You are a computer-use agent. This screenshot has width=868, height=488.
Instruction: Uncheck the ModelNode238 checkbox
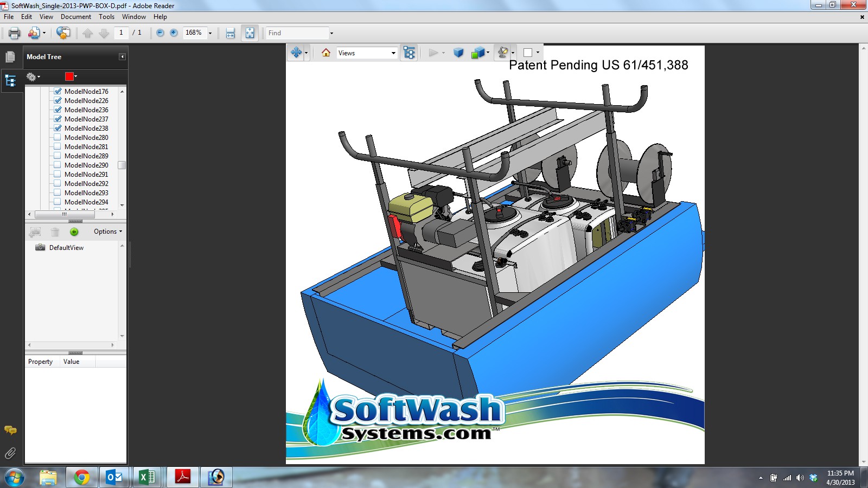tap(58, 129)
